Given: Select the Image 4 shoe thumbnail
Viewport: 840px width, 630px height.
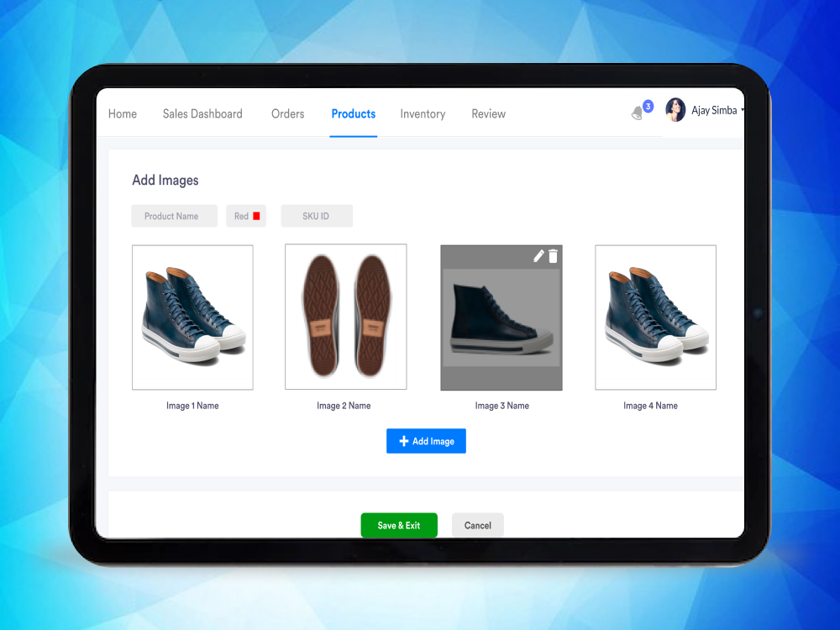Looking at the screenshot, I should pyautogui.click(x=655, y=318).
